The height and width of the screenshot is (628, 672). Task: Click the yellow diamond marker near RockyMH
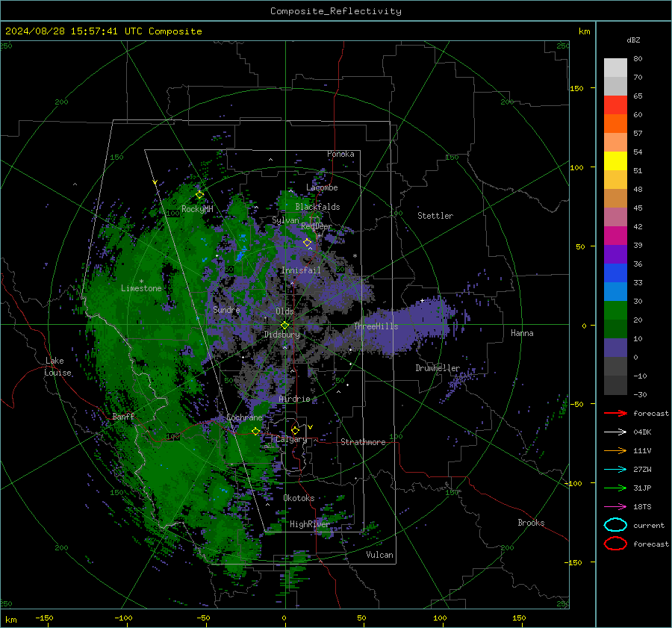[x=199, y=195]
